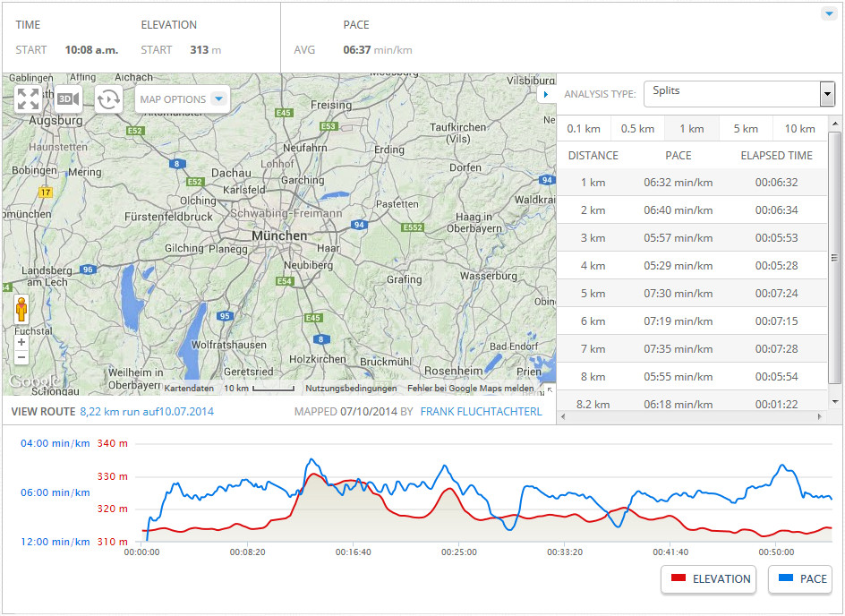Click the map resize corner icon

coord(550,389)
